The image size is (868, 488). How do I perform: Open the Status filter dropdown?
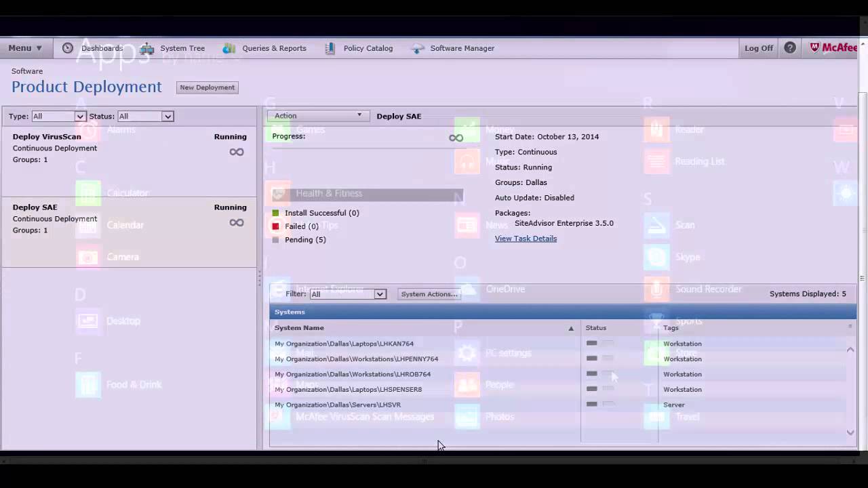coord(145,117)
